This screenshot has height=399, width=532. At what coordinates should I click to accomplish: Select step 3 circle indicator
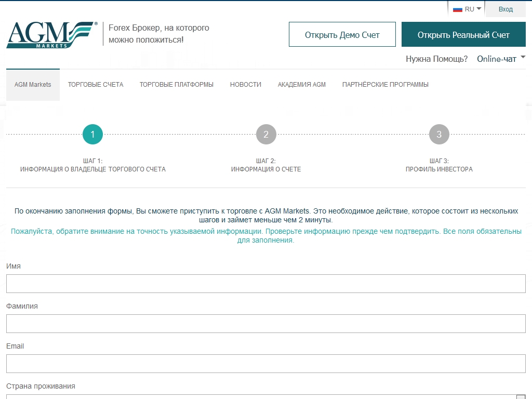click(439, 135)
